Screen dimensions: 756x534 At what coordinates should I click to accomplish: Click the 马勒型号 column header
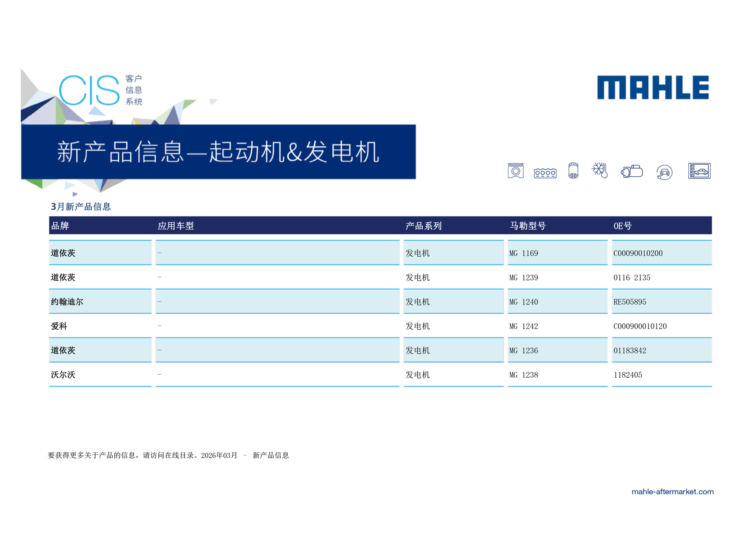[x=528, y=226]
